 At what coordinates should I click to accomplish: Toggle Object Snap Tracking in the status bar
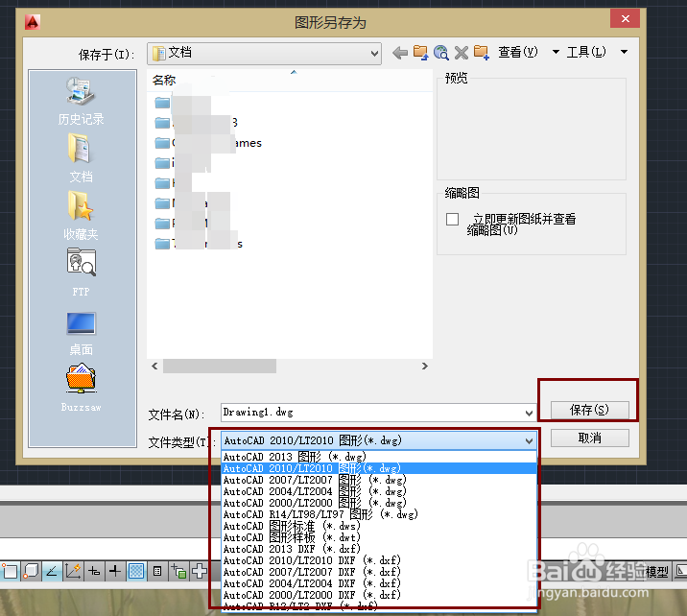click(x=52, y=571)
